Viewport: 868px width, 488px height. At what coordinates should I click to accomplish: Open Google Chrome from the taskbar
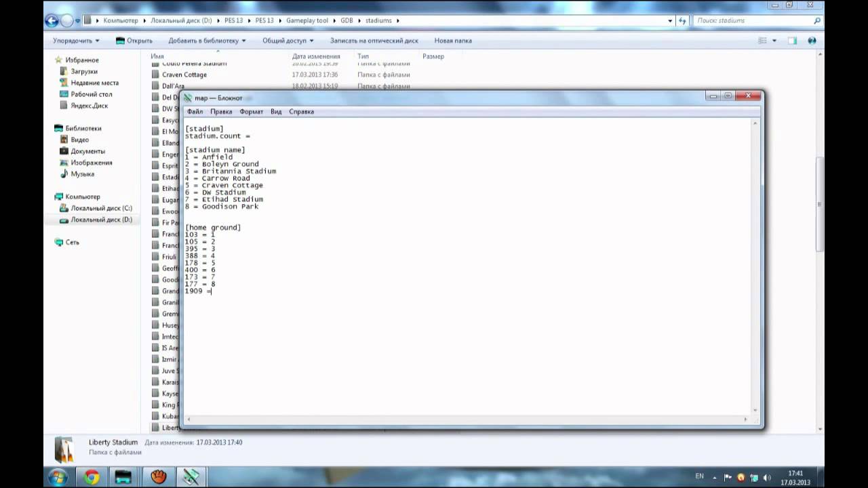tap(92, 477)
